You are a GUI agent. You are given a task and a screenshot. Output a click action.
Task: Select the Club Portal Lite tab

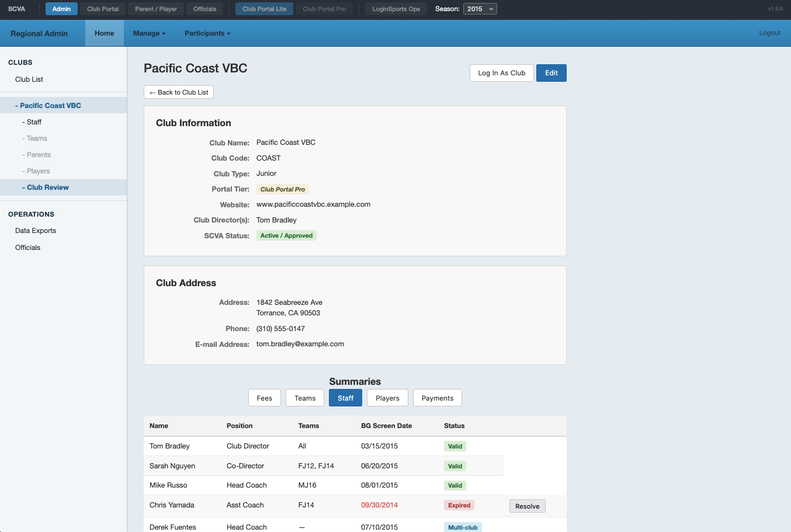coord(265,9)
